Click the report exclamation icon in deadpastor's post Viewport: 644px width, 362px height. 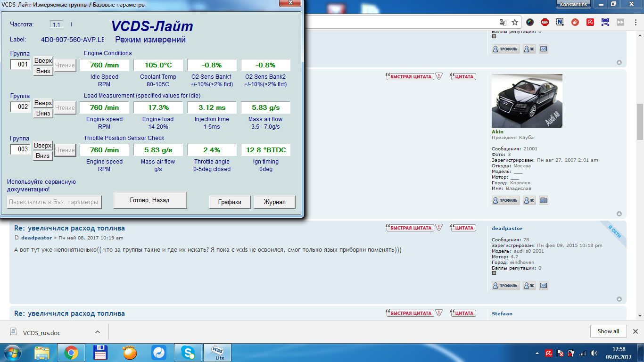(439, 228)
